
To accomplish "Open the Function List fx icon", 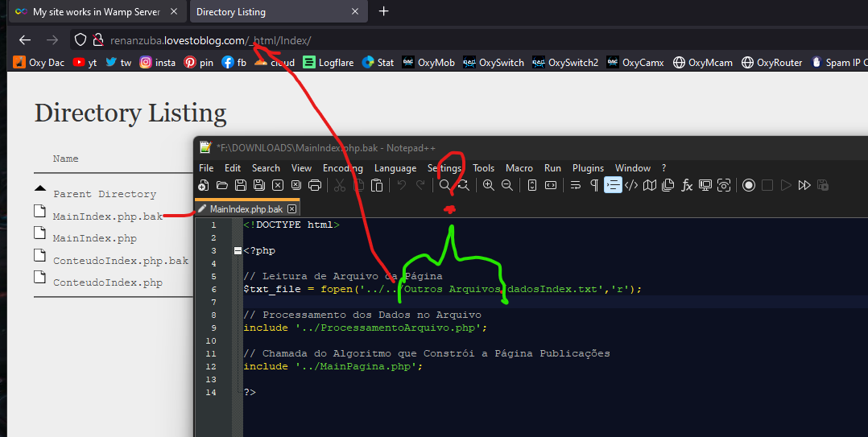I will (687, 185).
